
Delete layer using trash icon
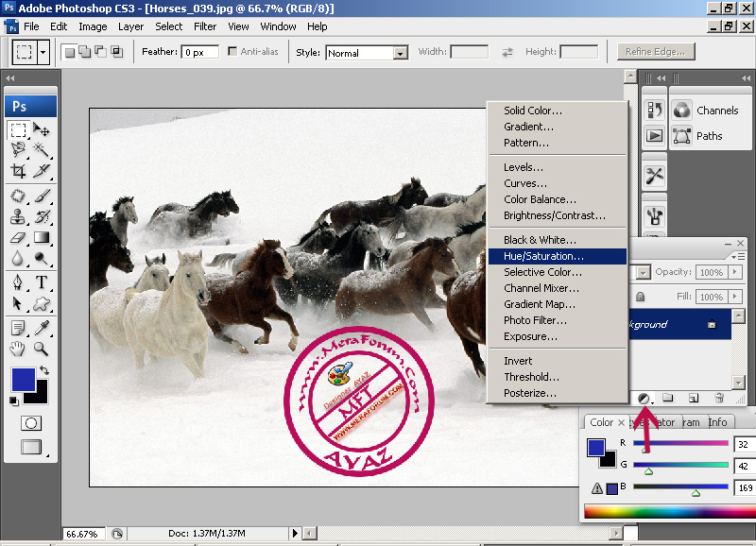(x=718, y=399)
